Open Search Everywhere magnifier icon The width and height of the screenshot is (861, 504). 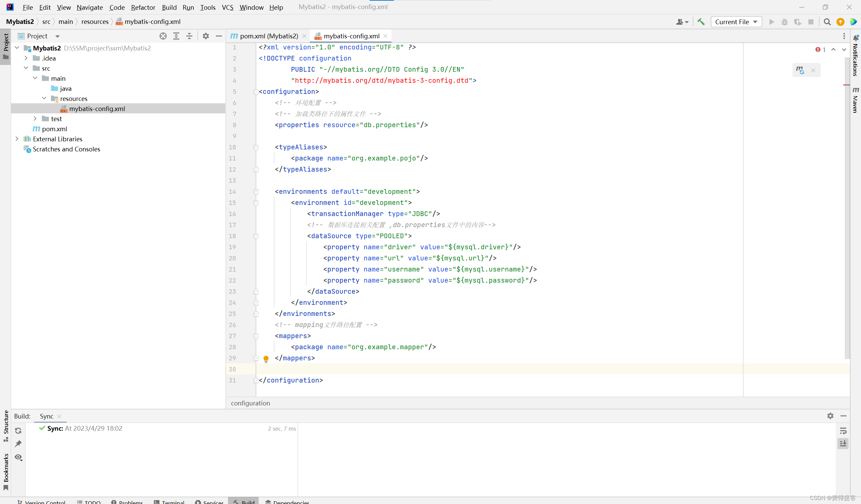827,22
